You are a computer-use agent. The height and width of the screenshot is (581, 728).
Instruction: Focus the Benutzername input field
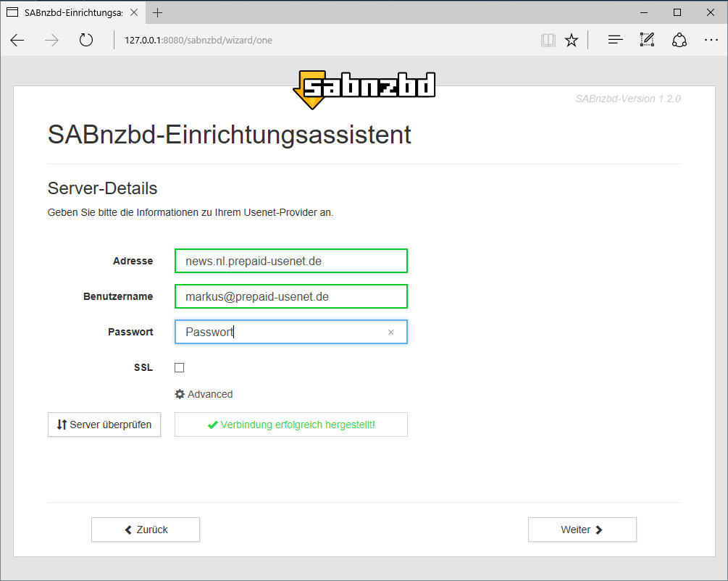[291, 296]
